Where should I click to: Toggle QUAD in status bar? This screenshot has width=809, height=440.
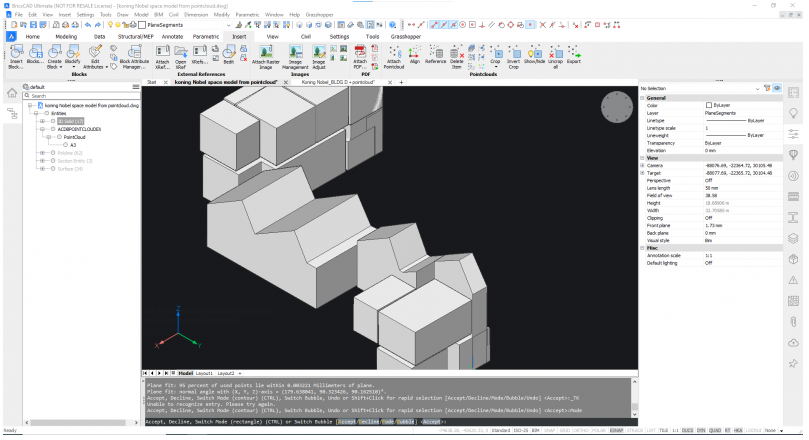[715, 430]
